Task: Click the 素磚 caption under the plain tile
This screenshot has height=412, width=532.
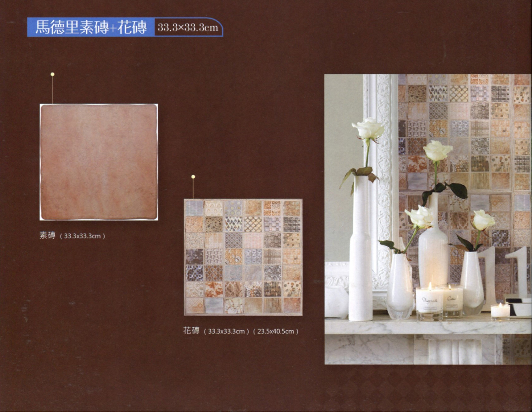Action: pos(47,236)
